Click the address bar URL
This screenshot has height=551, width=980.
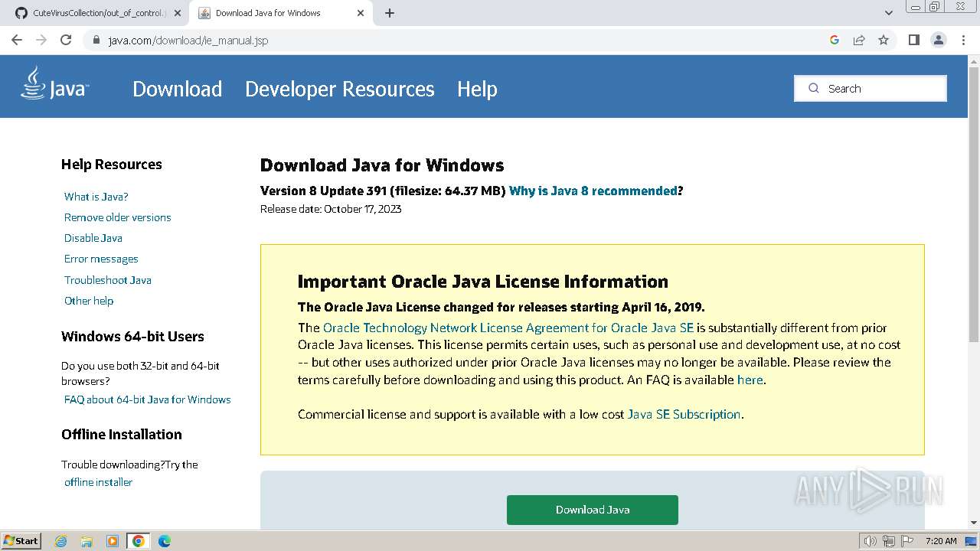(x=188, y=40)
